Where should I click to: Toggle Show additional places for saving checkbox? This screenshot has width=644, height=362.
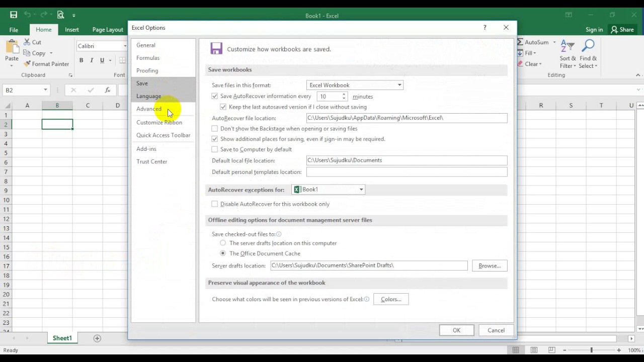[x=215, y=139]
